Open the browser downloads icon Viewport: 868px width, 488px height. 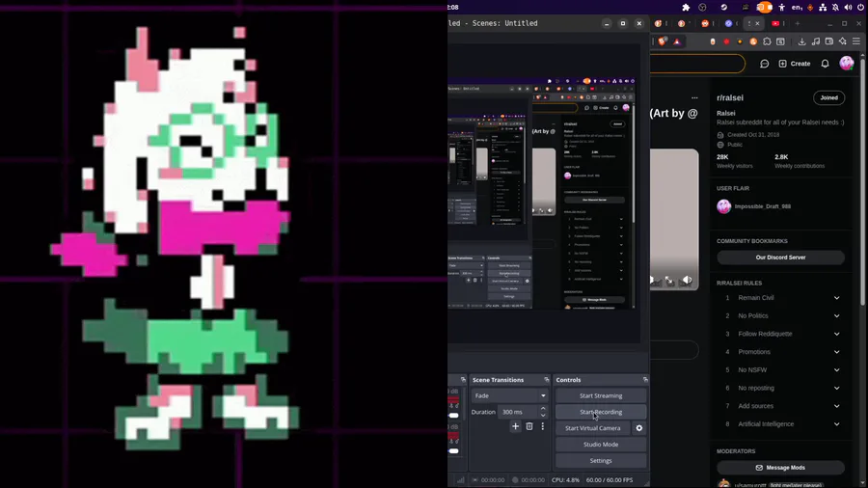click(801, 41)
